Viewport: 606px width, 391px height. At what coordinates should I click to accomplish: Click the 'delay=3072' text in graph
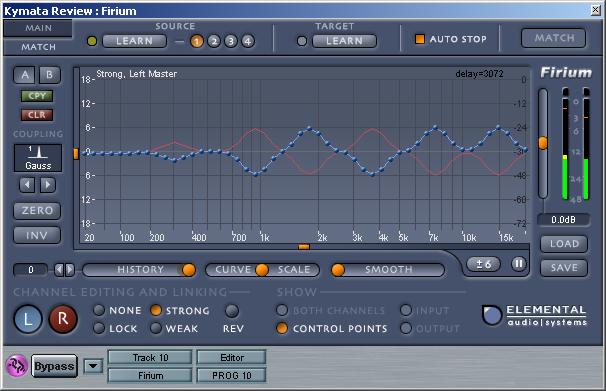point(479,73)
